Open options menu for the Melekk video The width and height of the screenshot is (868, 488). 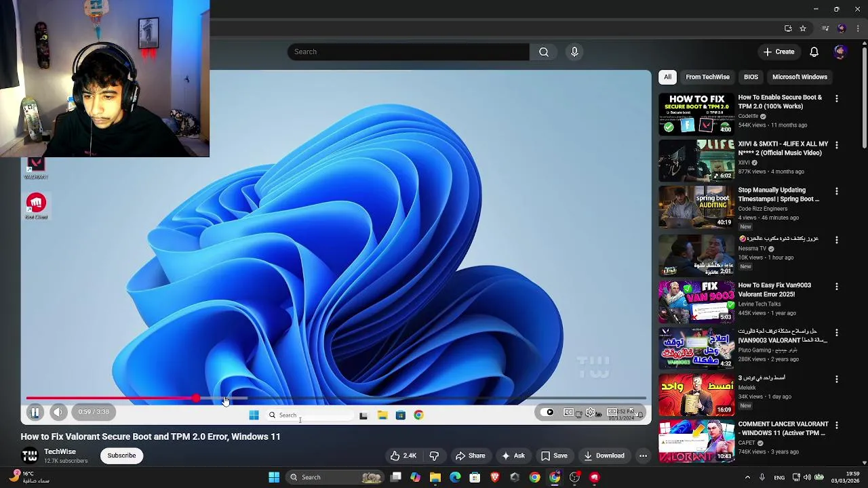(x=836, y=379)
